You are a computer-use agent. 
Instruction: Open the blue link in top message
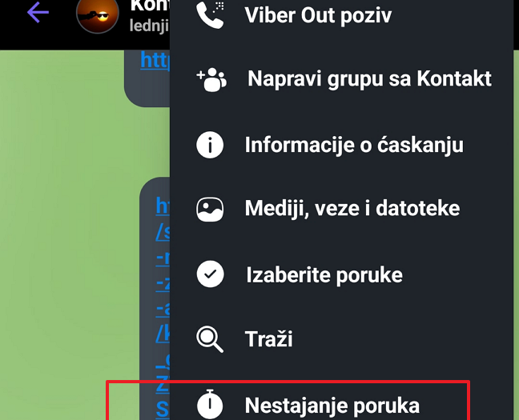155,60
